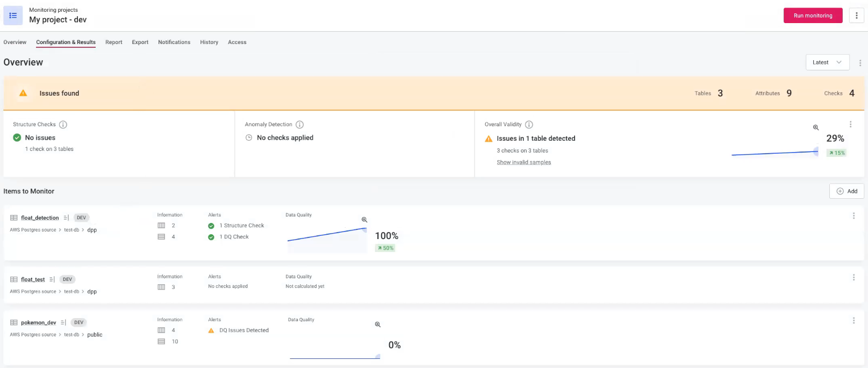
Task: Switch to the Report tab
Action: [x=113, y=42]
